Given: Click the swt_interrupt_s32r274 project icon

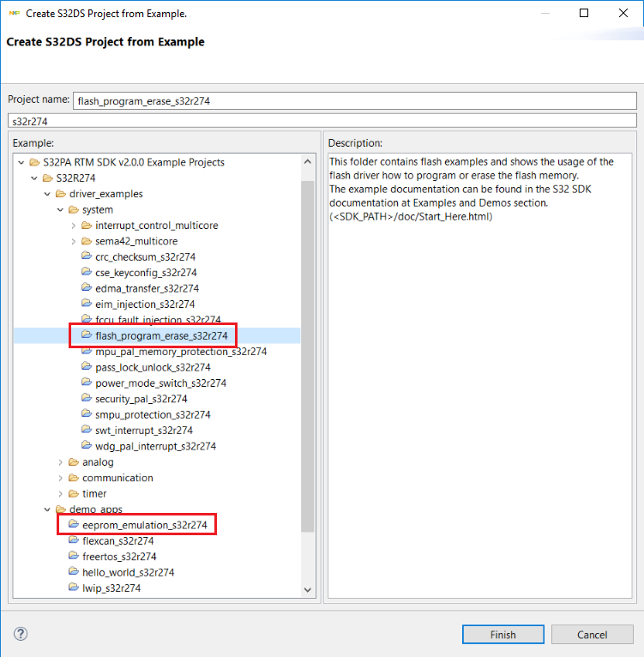Looking at the screenshot, I should click(87, 430).
